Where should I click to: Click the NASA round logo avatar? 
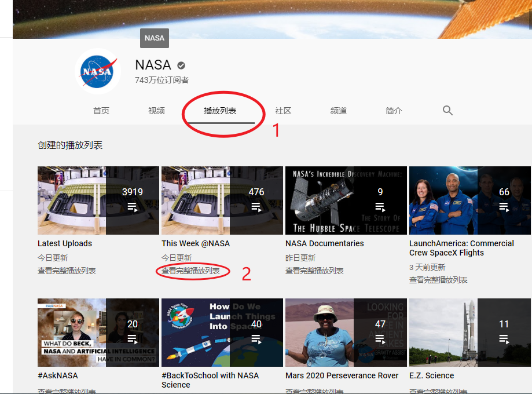click(x=98, y=71)
